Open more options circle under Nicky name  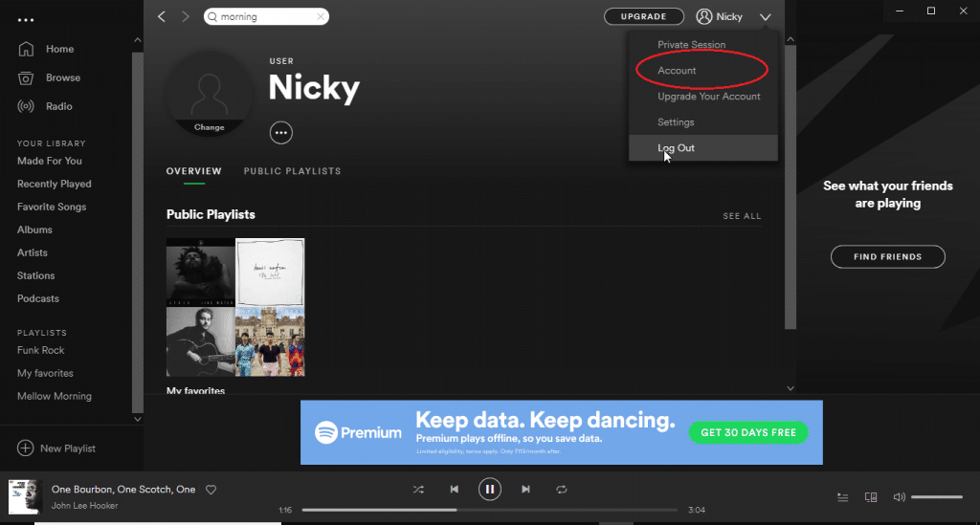pyautogui.click(x=281, y=133)
